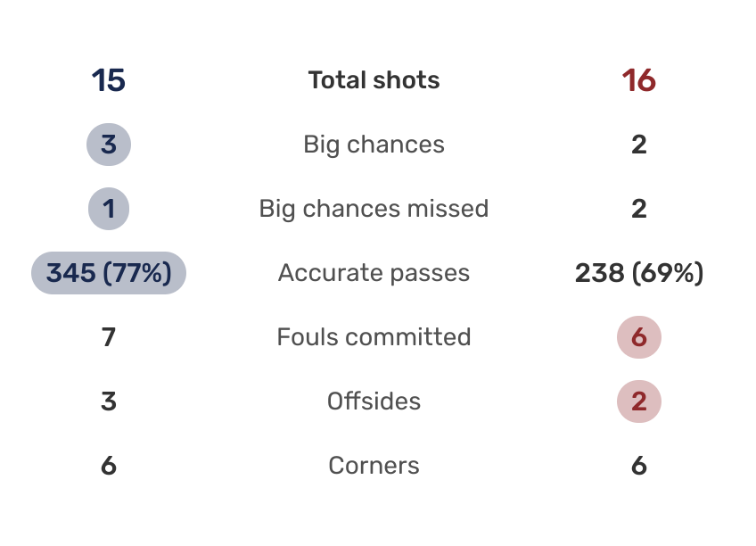Select home team's 15 total shots
756x546 pixels.
coord(109,80)
